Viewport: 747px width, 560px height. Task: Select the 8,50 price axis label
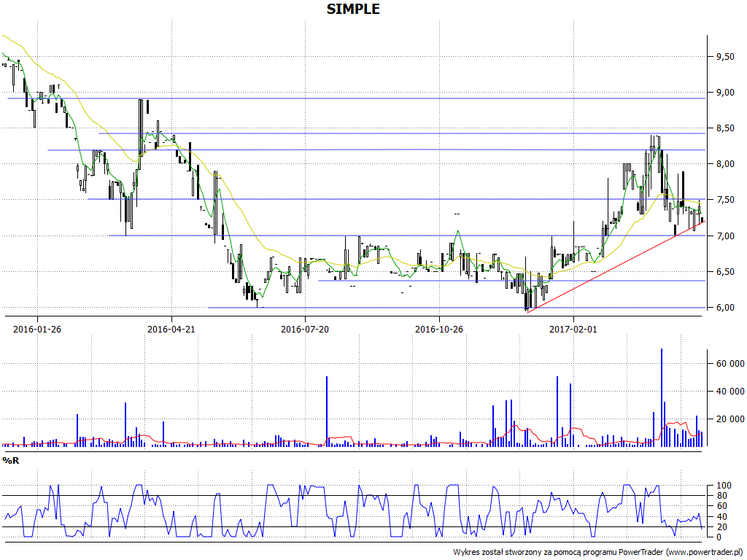pyautogui.click(x=725, y=128)
